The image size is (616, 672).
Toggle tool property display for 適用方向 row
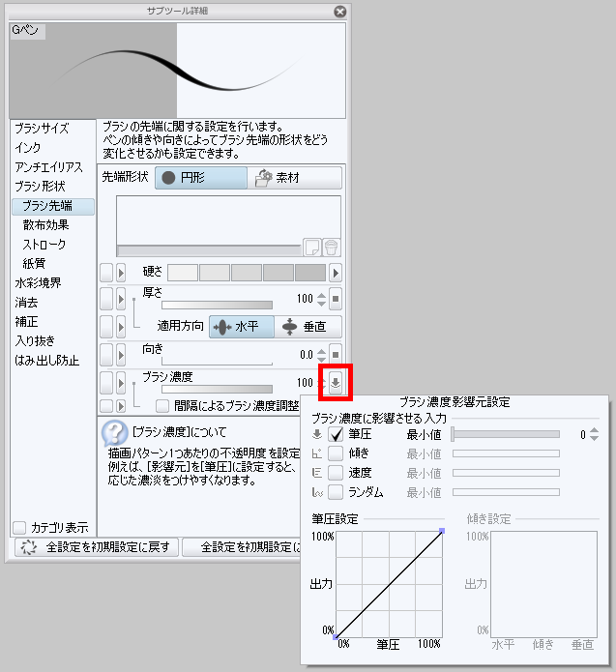(106, 327)
